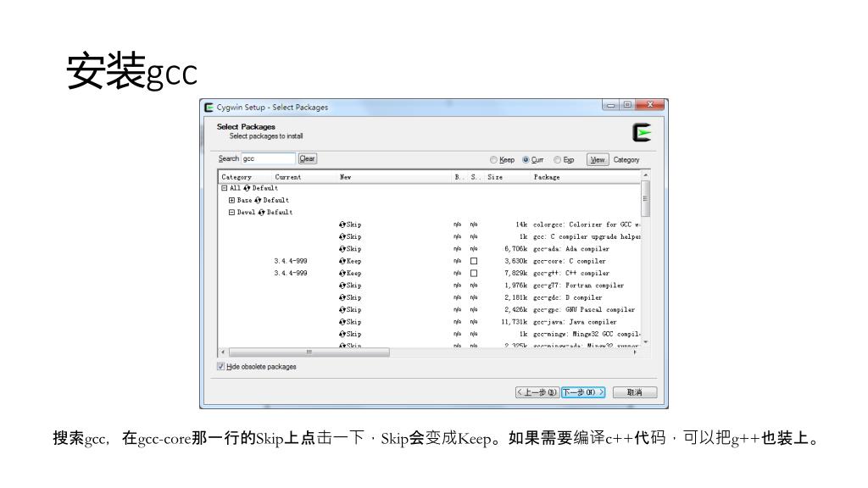The height and width of the screenshot is (488, 868).
Task: Click the horizontal scrollbar right arrow
Action: click(635, 352)
